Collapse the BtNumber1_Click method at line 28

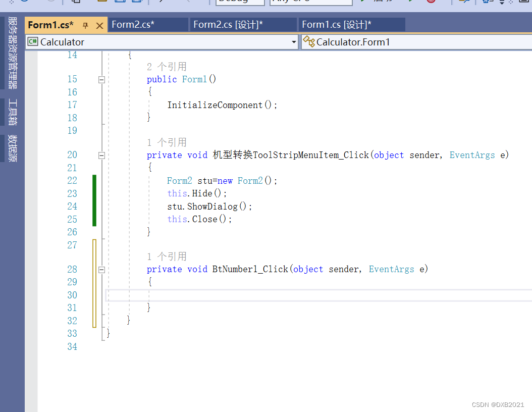pyautogui.click(x=101, y=270)
